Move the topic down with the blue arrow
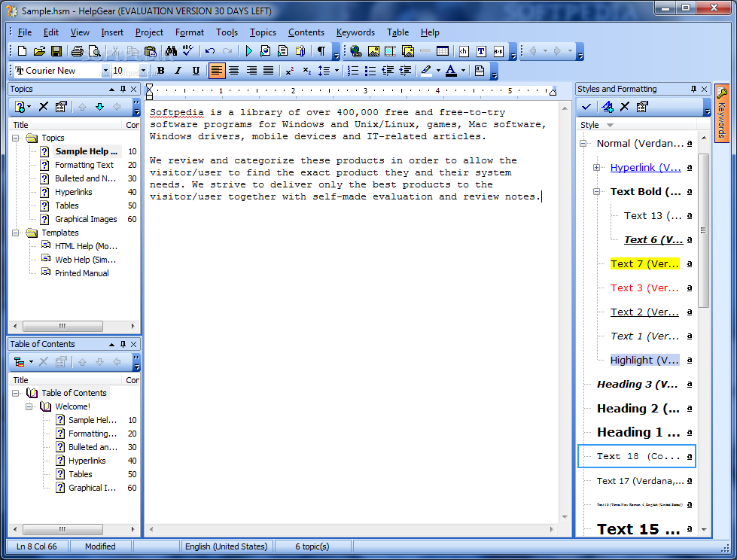 point(99,107)
